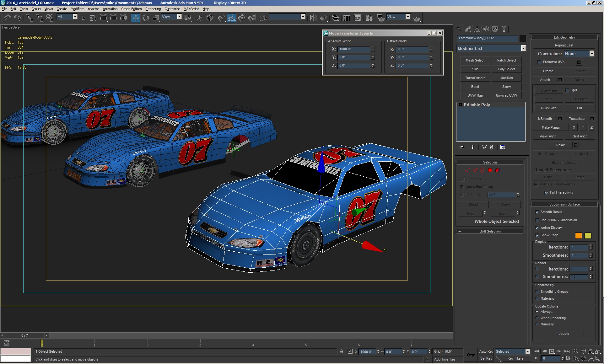Select the Manually update option
The width and height of the screenshot is (604, 364).
[537, 324]
